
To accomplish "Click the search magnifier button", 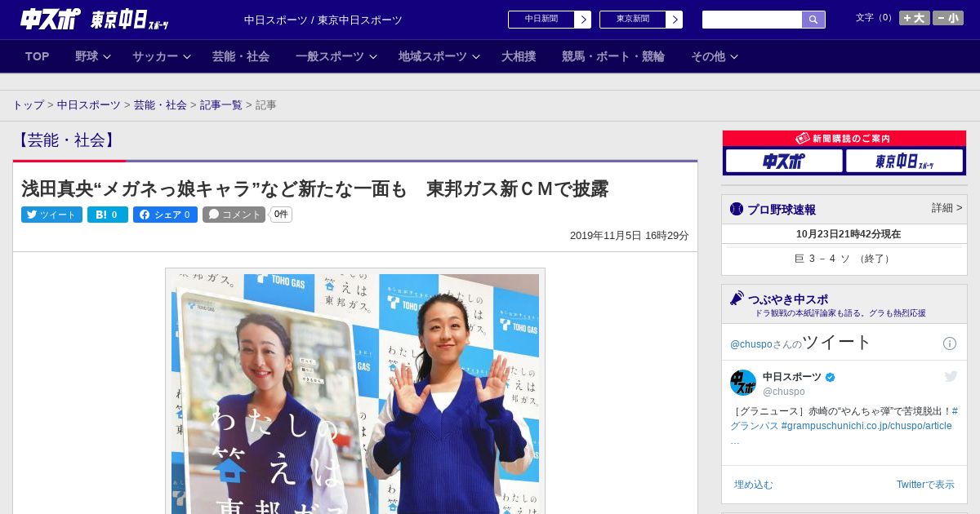I will tap(813, 20).
